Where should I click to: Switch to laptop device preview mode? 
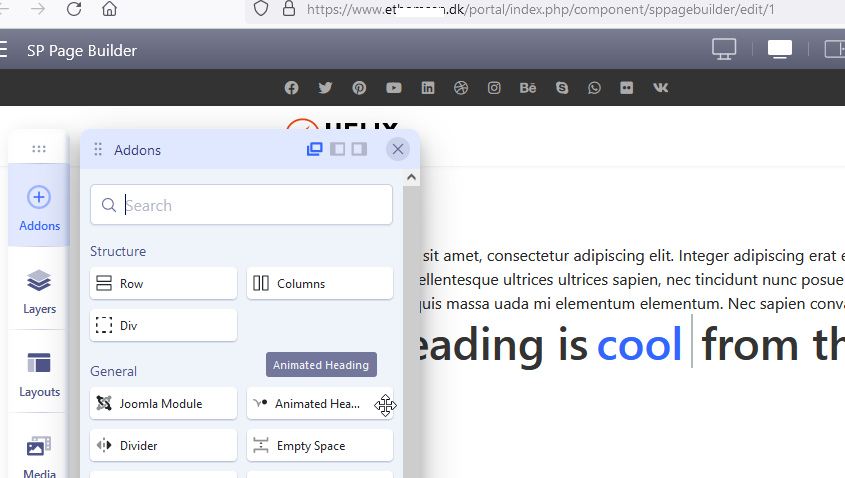[780, 49]
